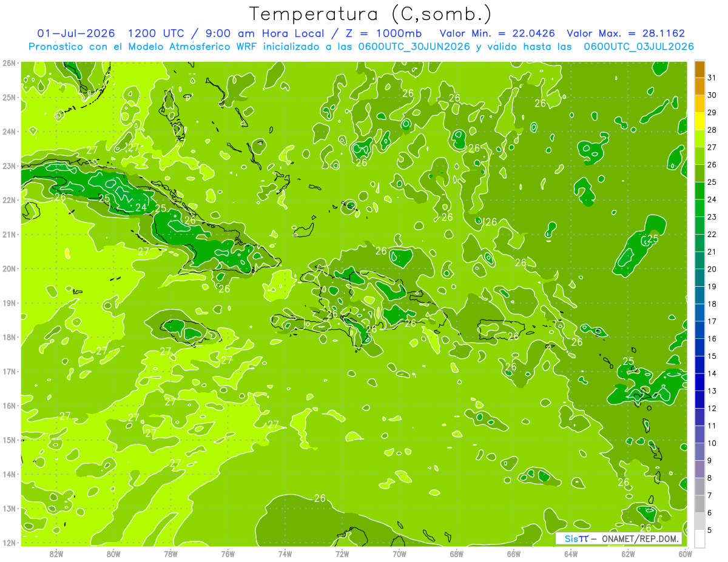The image size is (728, 562).
Task: Click the colorbar label '15'
Action: click(712, 356)
